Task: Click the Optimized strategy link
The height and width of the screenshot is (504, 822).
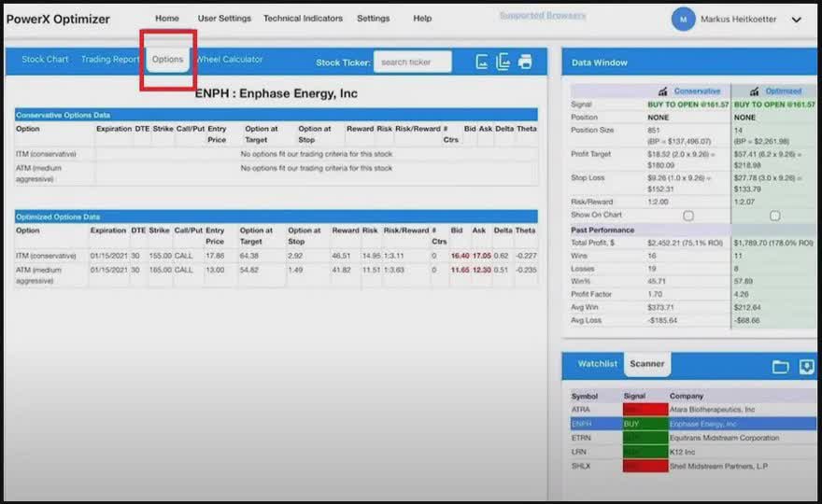Action: (x=783, y=91)
